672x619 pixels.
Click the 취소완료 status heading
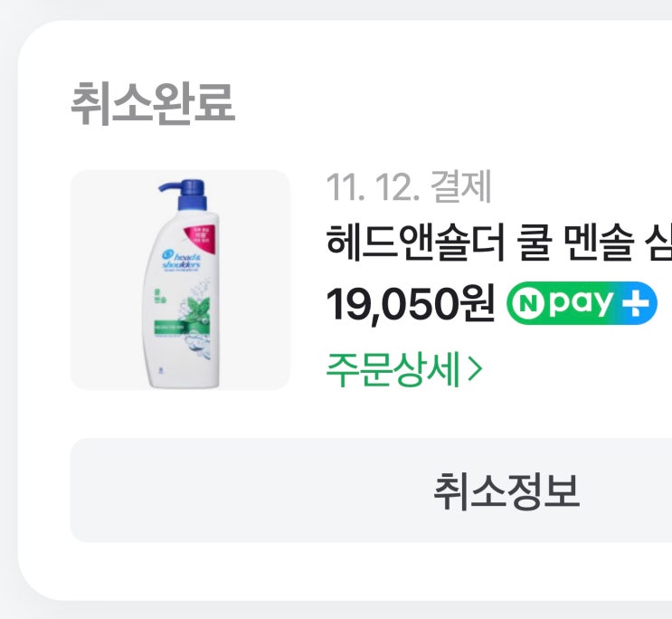153,104
